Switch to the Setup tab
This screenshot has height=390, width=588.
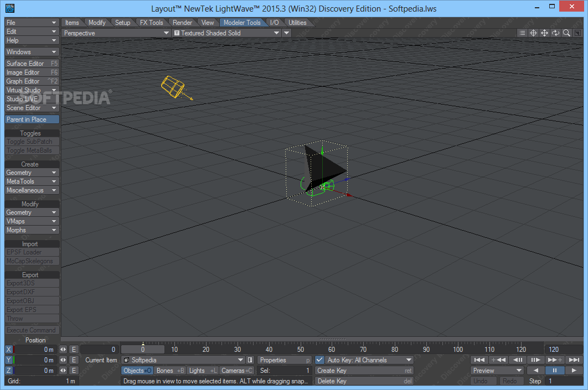tap(122, 23)
